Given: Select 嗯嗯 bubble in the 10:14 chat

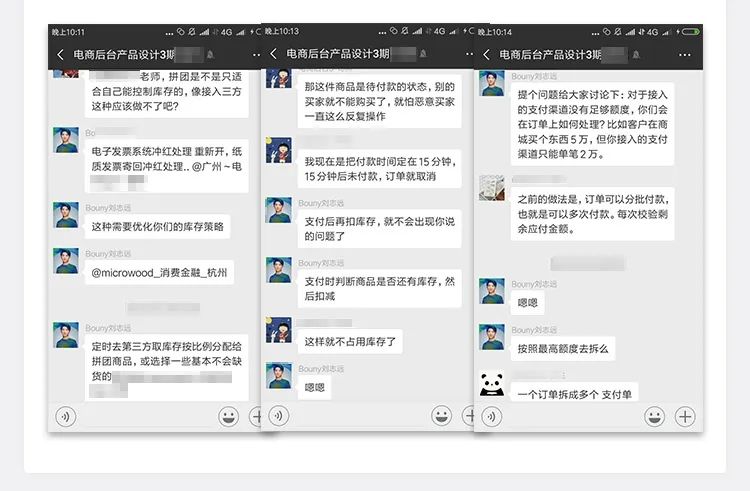Looking at the screenshot, I should [527, 303].
